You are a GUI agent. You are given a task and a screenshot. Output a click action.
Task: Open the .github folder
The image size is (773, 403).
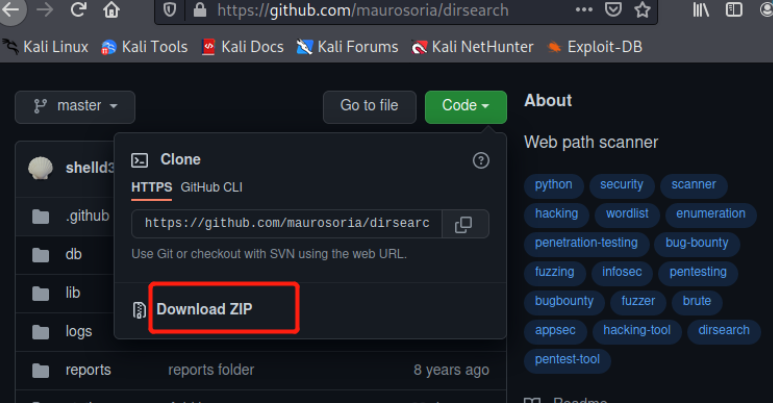click(x=87, y=216)
